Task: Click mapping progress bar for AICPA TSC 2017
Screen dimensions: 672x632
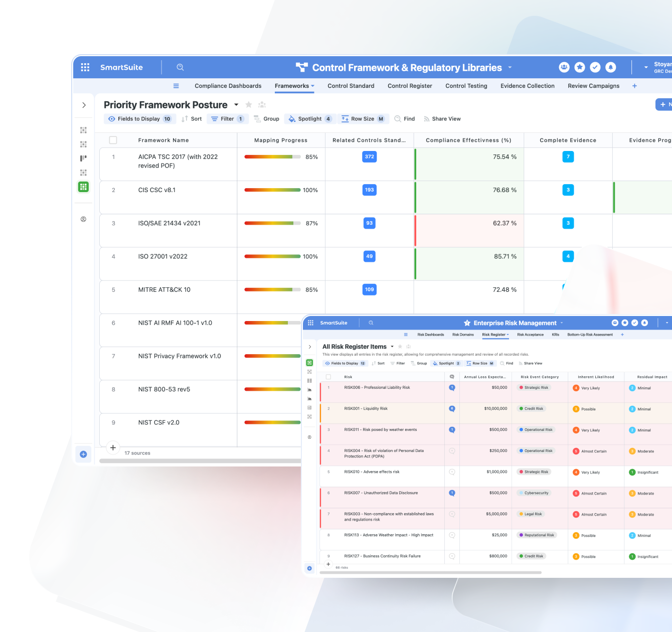Action: click(272, 157)
